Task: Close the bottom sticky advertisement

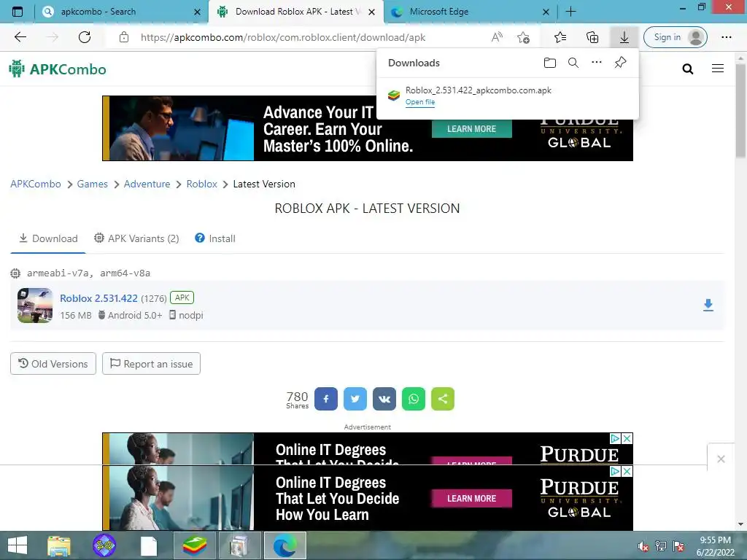Action: tap(721, 459)
